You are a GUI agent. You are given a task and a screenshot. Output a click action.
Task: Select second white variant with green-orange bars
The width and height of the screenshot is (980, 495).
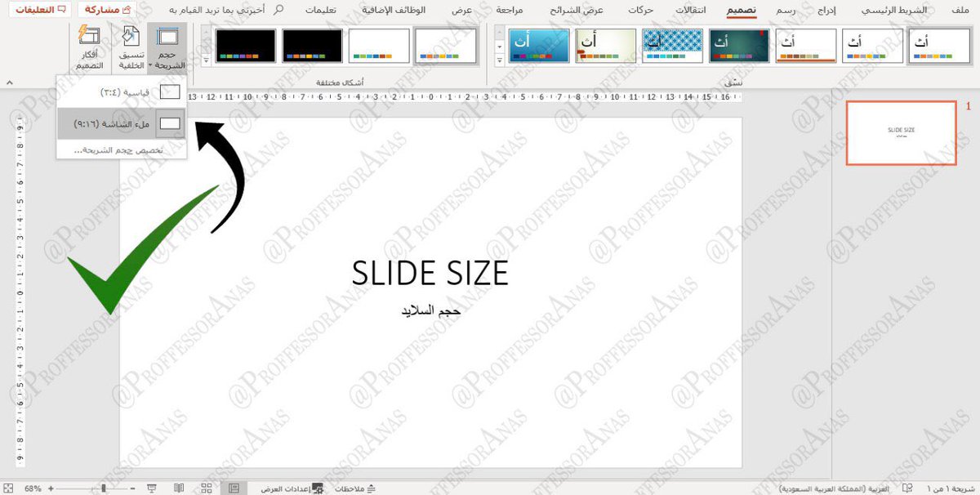379,46
